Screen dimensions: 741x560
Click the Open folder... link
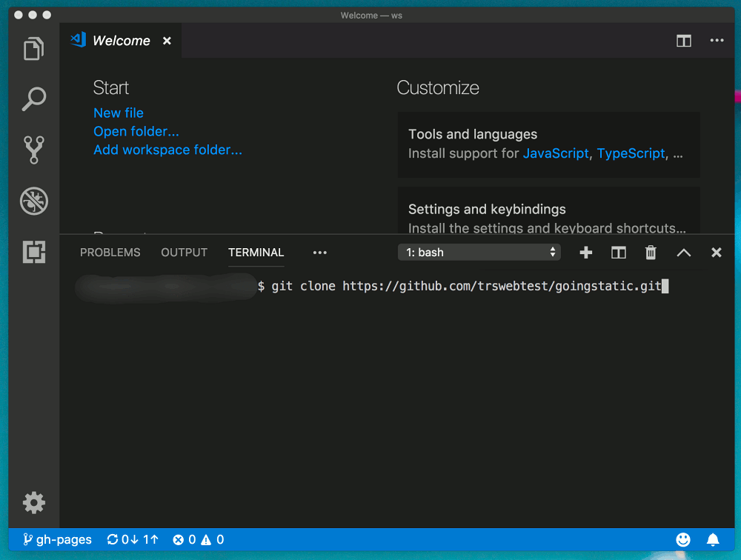coord(136,131)
